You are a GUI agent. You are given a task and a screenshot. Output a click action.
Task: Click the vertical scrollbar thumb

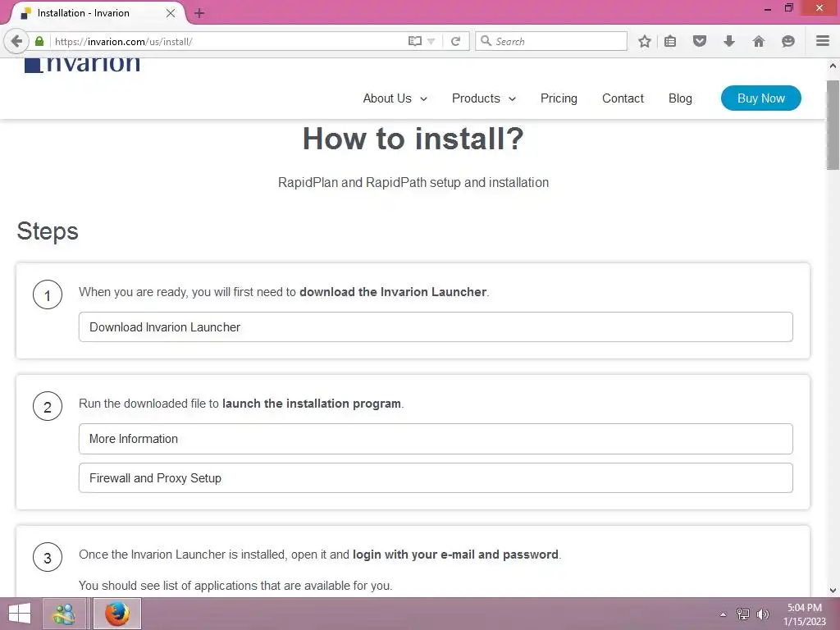[833, 125]
